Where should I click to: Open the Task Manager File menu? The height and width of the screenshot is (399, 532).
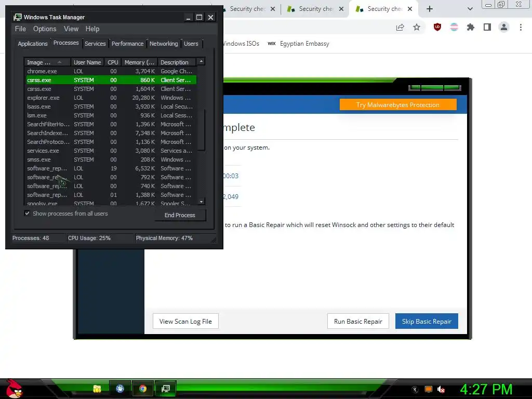[x=20, y=29]
